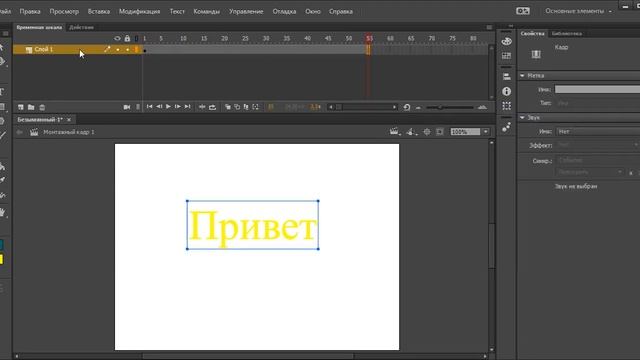The image size is (640, 360).
Task: Delete the selected layer with trash icon
Action: pos(42,107)
